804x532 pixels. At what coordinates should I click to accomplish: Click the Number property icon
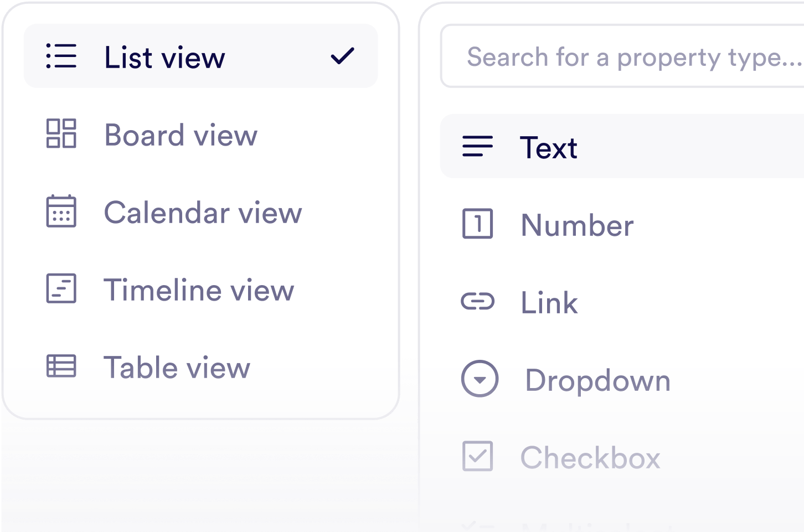[x=477, y=224]
